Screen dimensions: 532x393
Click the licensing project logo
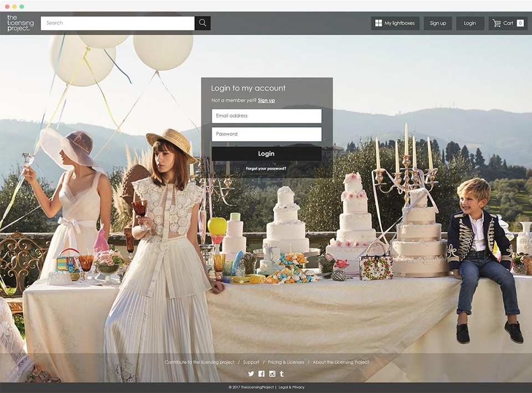(21, 23)
